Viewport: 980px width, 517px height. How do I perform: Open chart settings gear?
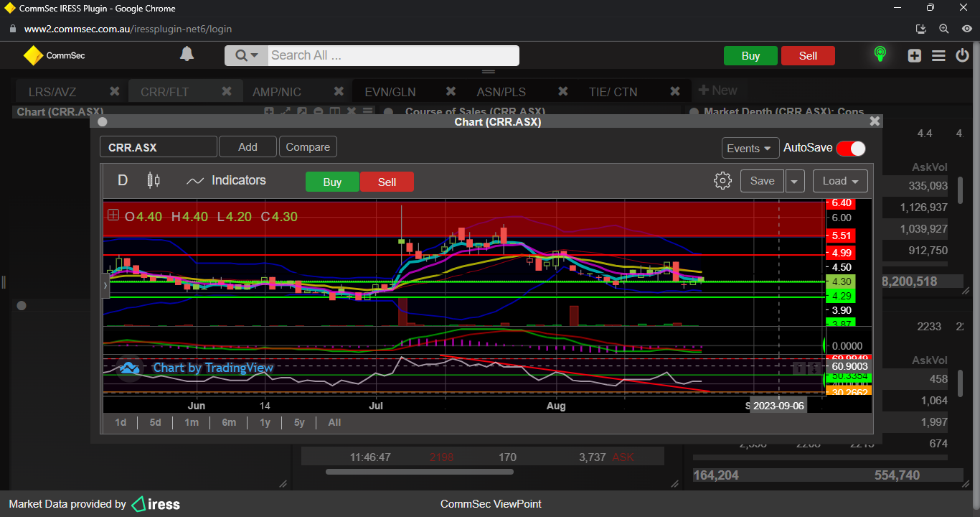pyautogui.click(x=722, y=180)
